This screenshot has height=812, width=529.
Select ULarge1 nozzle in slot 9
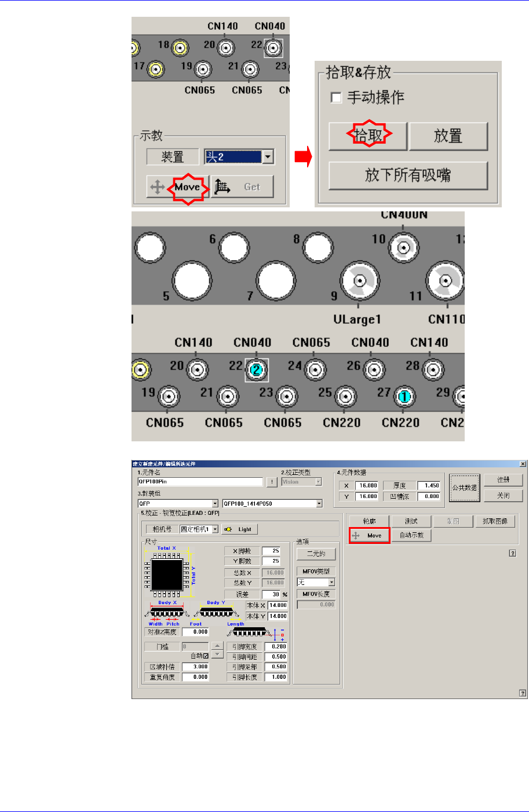coord(360,281)
